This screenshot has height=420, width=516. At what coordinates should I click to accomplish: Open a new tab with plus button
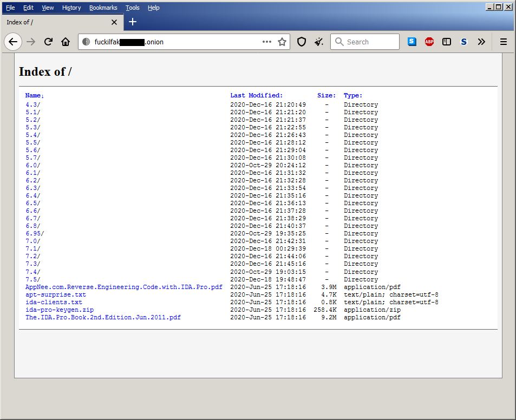(x=133, y=22)
